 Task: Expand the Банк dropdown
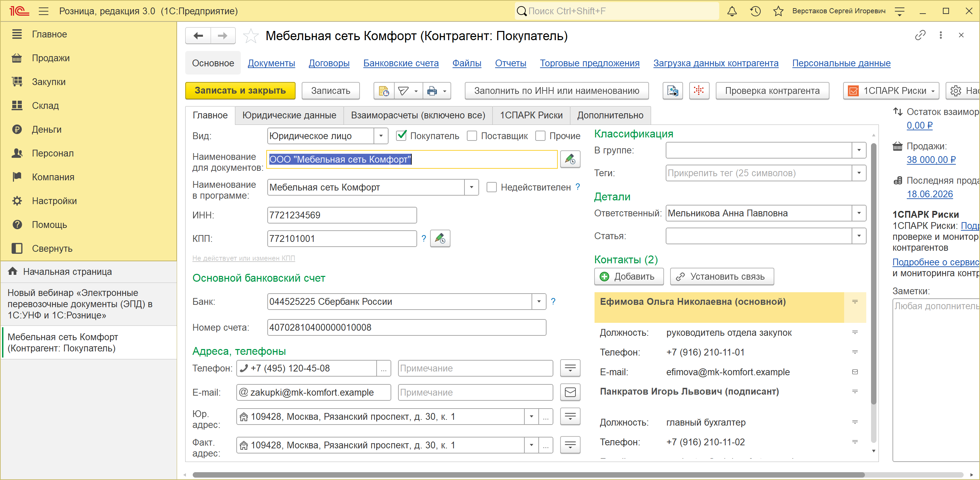[539, 302]
